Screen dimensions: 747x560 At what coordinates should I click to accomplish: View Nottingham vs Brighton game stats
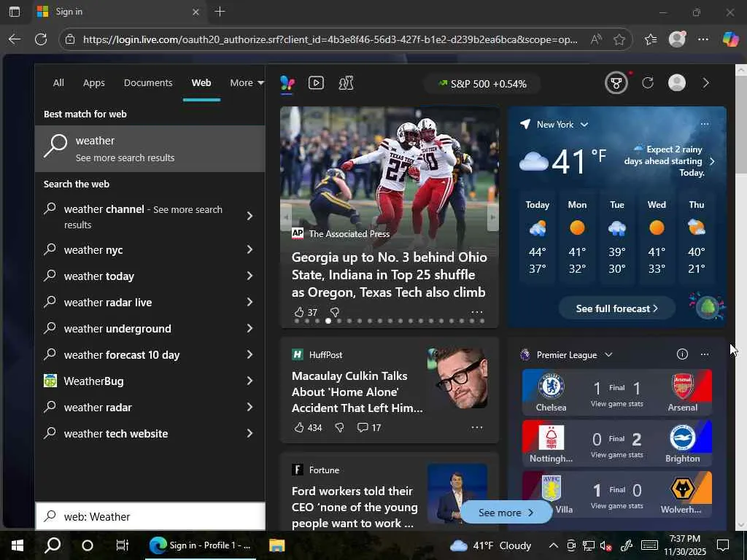click(x=616, y=455)
